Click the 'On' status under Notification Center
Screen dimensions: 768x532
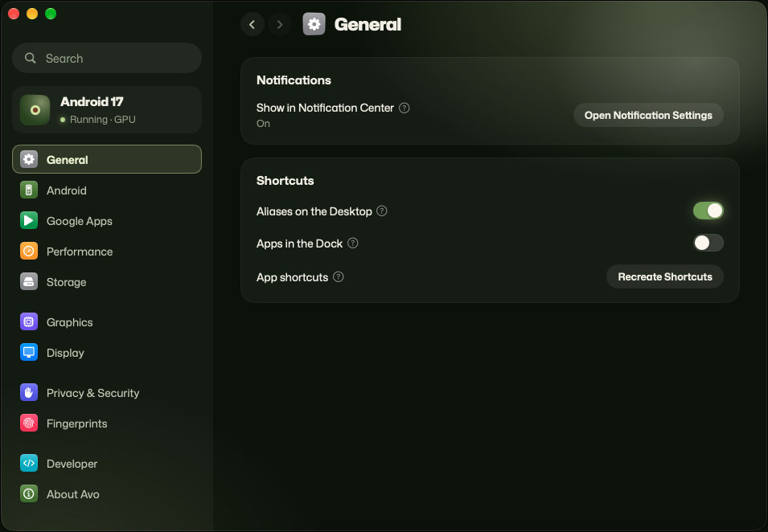263,123
